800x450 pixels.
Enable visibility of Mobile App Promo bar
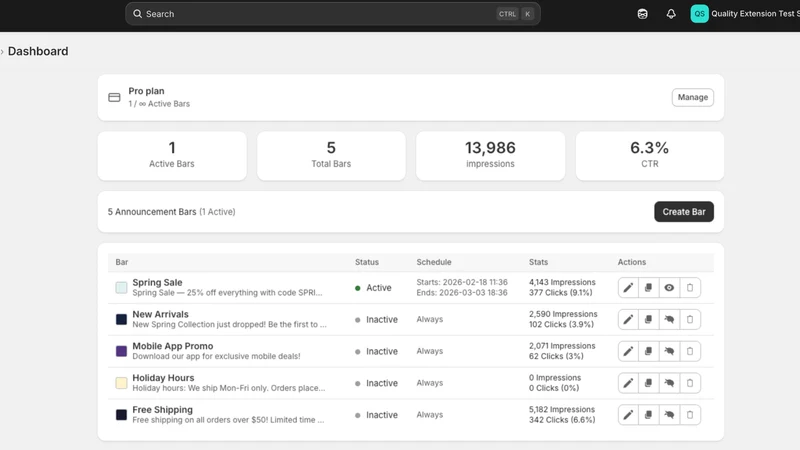669,351
